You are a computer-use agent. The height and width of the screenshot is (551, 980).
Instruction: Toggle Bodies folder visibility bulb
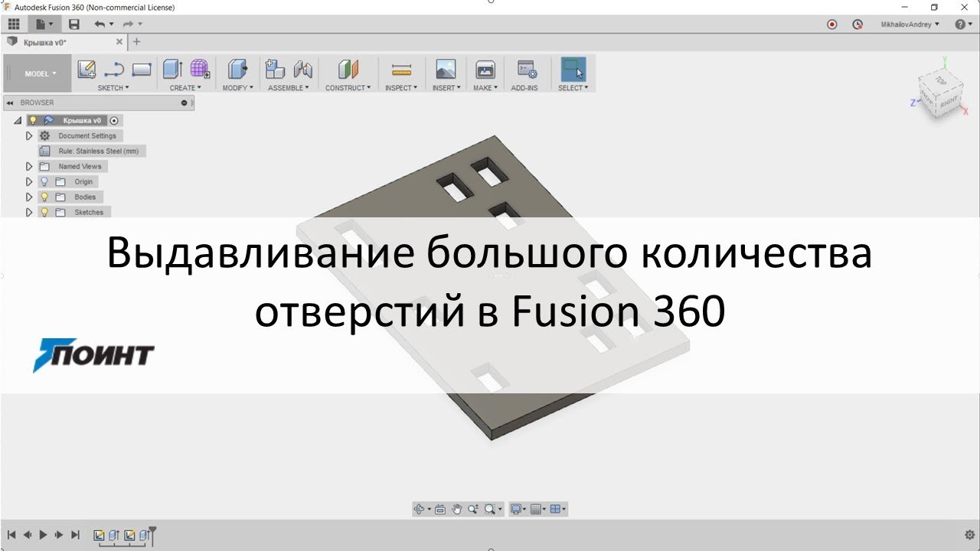click(44, 197)
